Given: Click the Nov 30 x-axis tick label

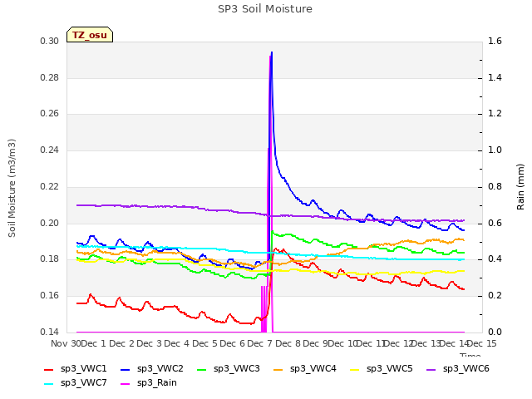Looking at the screenshot, I should (66, 343).
